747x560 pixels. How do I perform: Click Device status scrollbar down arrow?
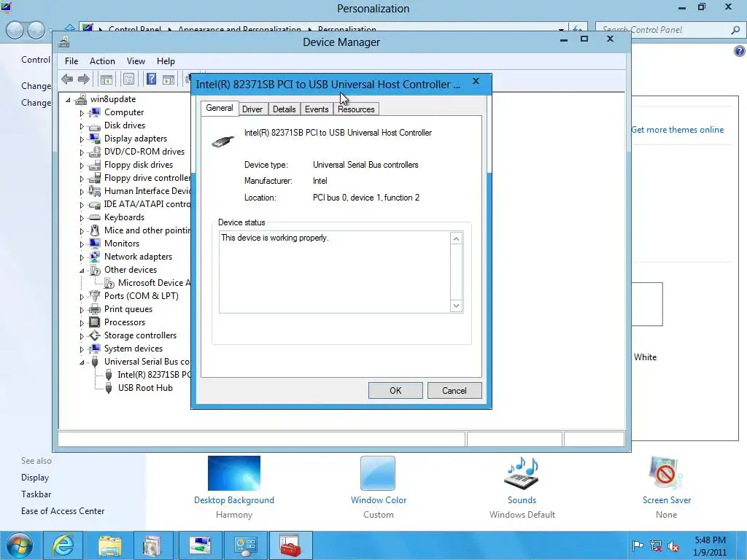pos(456,306)
